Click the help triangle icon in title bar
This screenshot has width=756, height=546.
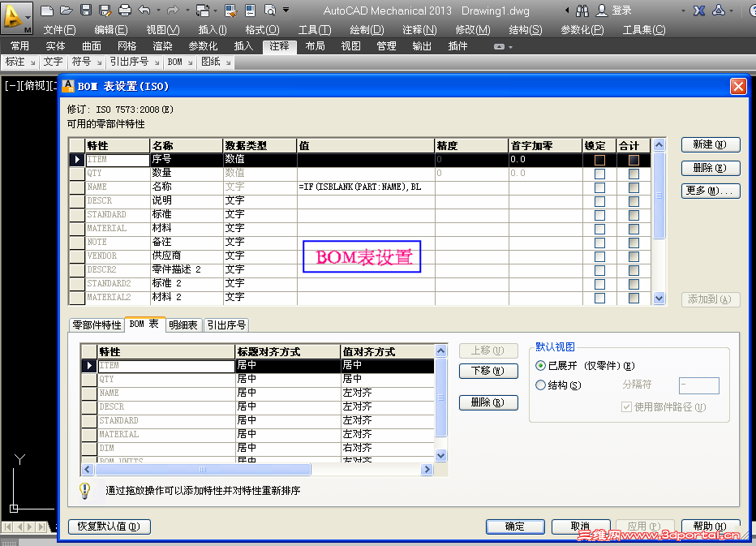[x=719, y=10]
